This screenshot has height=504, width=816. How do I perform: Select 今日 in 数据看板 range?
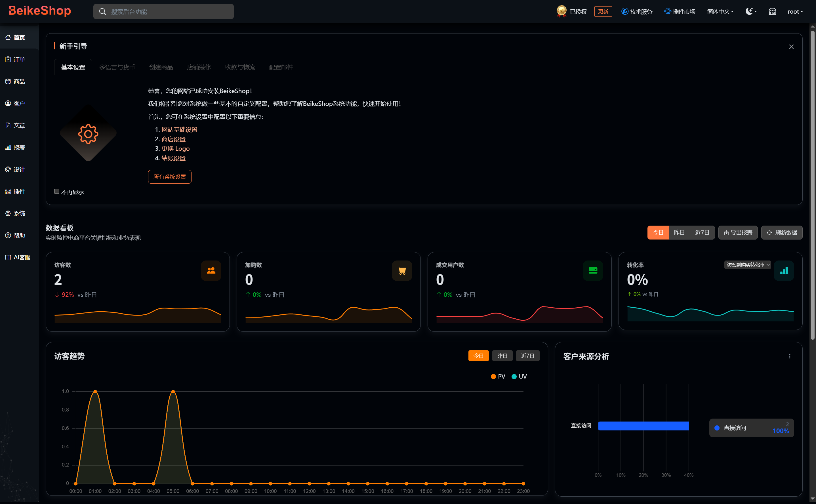658,233
